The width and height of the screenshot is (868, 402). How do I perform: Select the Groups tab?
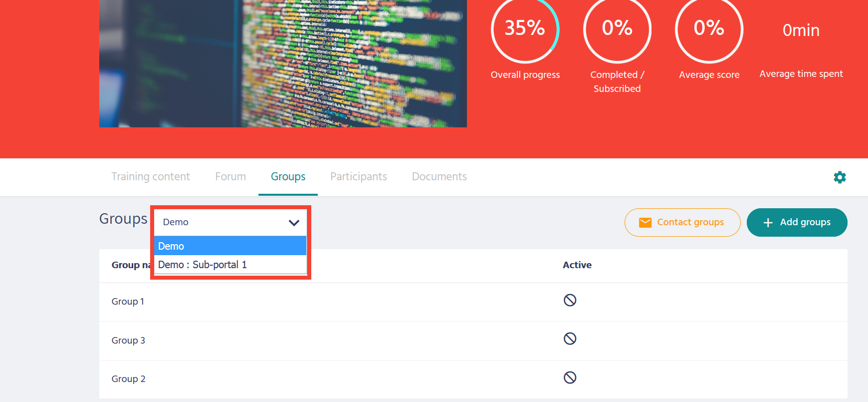click(288, 177)
